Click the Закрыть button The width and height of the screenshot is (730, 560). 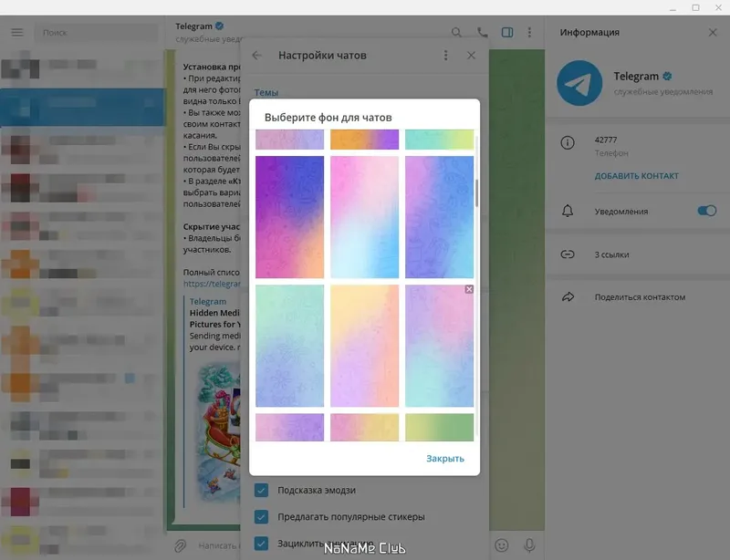coord(445,459)
